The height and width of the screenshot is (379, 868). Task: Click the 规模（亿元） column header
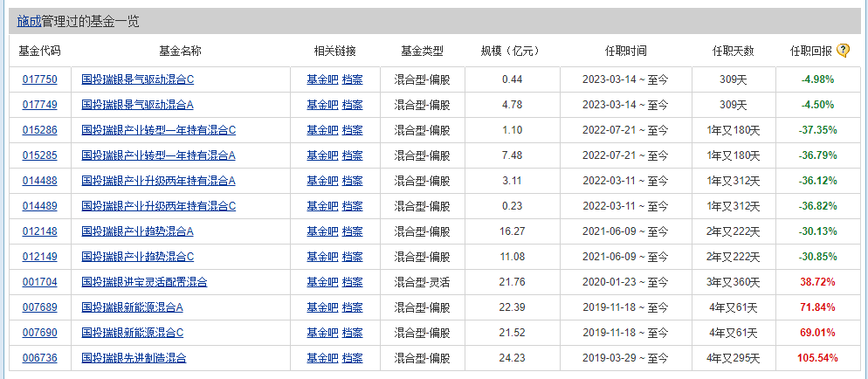point(512,51)
